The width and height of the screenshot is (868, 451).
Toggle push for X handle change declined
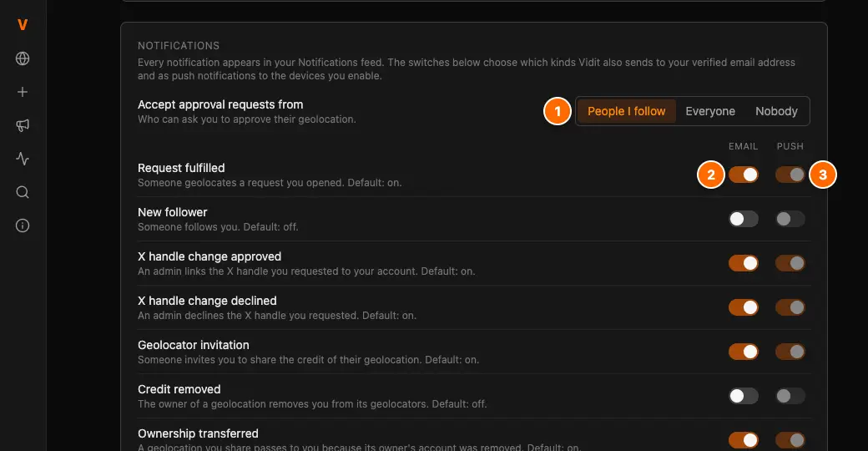(790, 307)
